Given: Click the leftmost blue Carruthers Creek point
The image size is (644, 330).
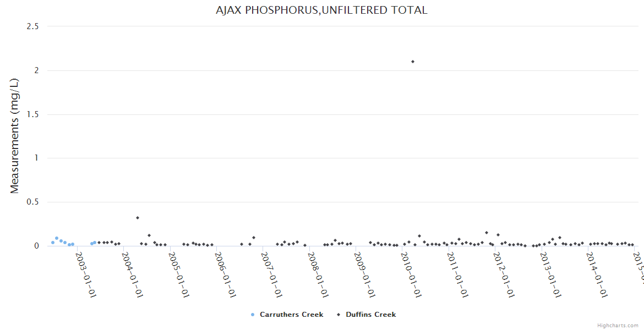Looking at the screenshot, I should [x=53, y=243].
